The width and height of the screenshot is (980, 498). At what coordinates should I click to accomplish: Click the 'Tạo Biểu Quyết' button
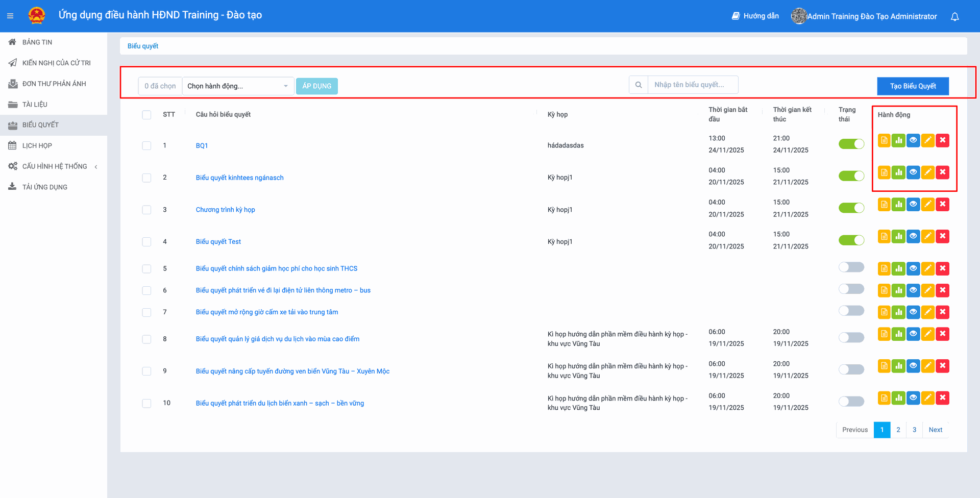click(x=913, y=86)
